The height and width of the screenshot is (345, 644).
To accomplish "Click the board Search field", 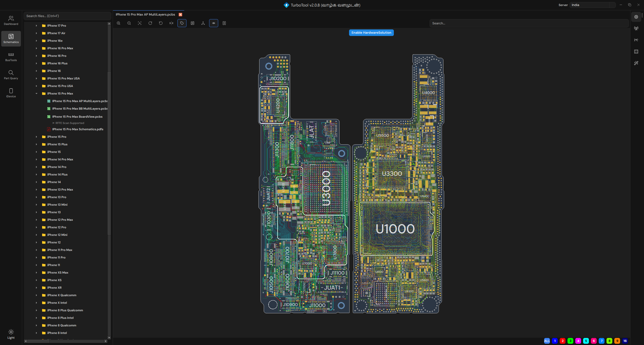I will (x=529, y=23).
